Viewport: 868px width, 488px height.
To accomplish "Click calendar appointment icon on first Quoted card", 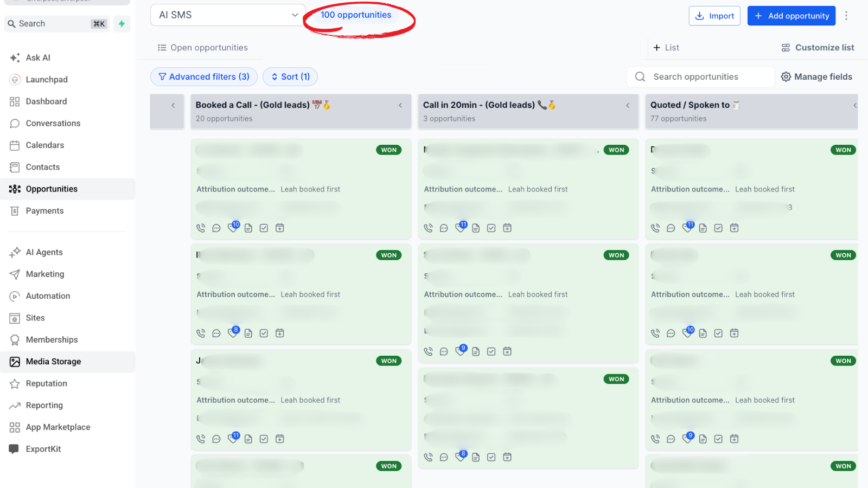I will click(x=734, y=228).
